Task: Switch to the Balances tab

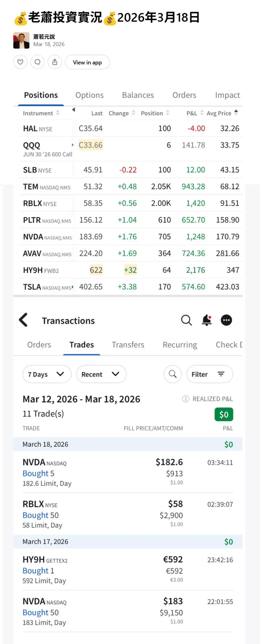Action: 138,95
